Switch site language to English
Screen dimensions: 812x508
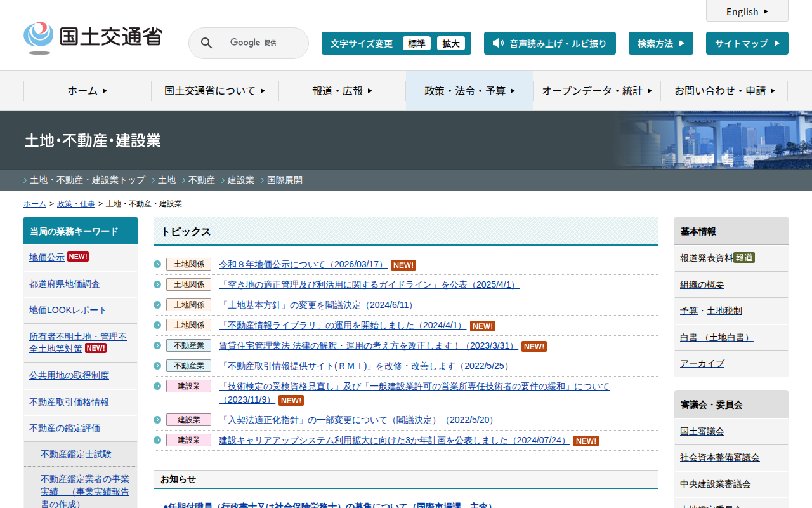(747, 11)
